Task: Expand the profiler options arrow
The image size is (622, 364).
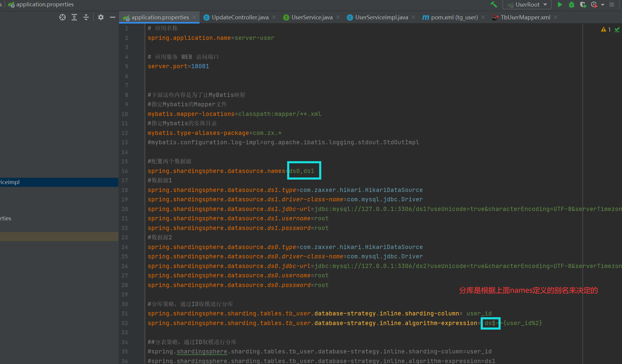Action: (603, 5)
